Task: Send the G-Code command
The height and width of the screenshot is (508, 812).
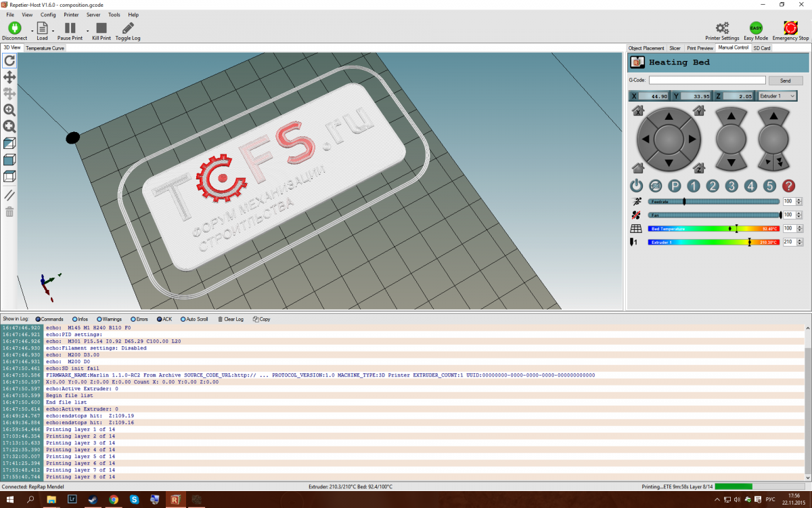Action: point(786,80)
